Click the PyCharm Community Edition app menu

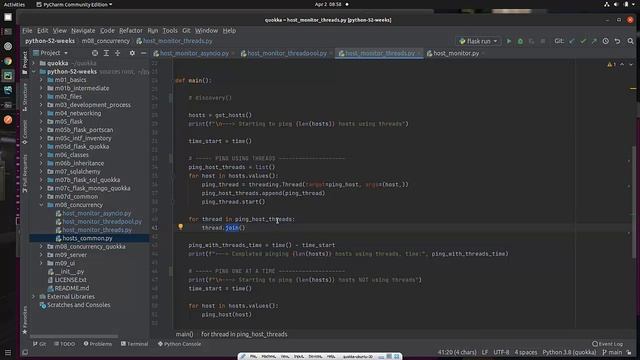point(74,4)
